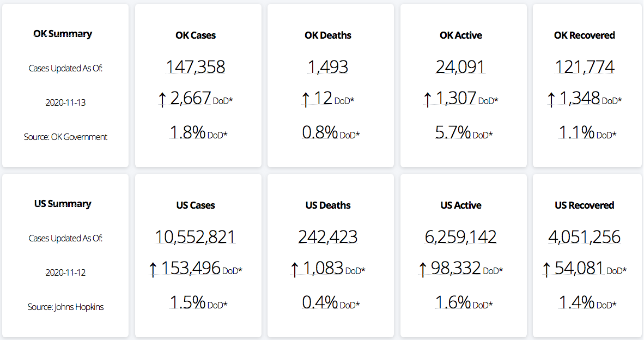Click the Source: OK Government text
644x340 pixels.
click(x=65, y=137)
